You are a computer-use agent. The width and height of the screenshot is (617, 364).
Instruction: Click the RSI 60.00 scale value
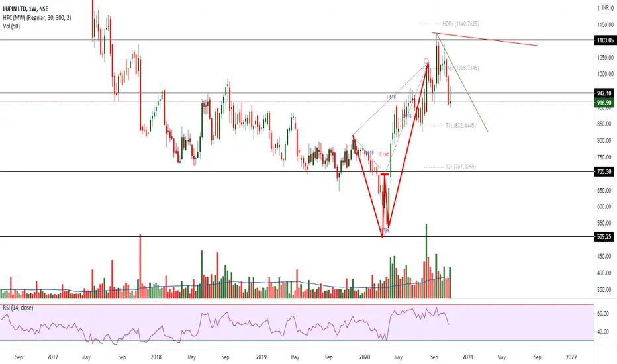tap(603, 314)
